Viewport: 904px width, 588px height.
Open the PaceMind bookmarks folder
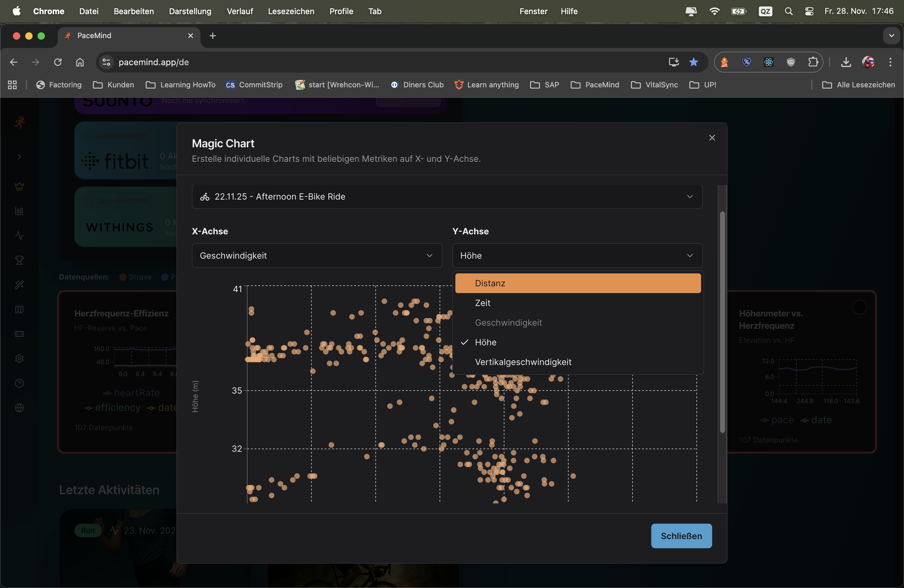[x=595, y=85]
